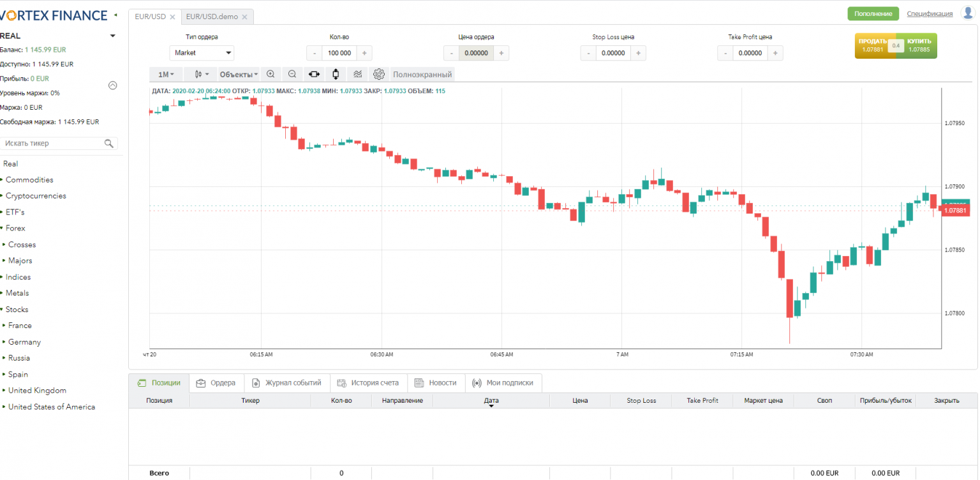Screen dimensions: 980x480
Task: Close the EUR/USD tab
Action: (x=172, y=17)
